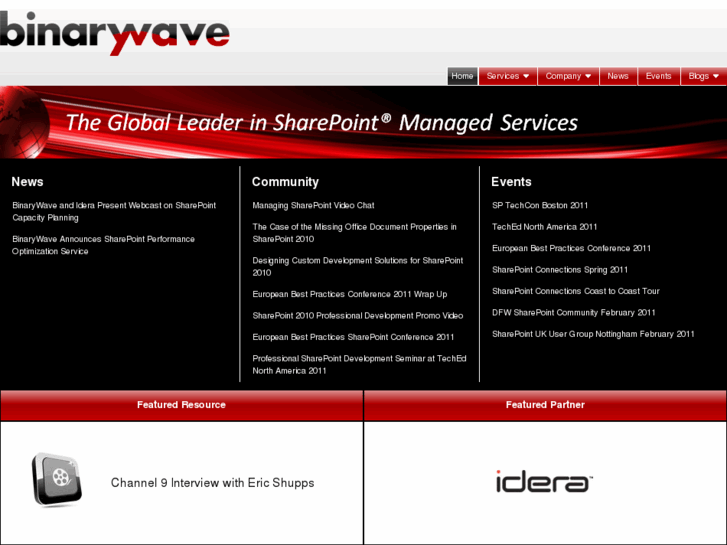This screenshot has height=545, width=727.
Task: Open SP TechCon Boston 2011 event
Action: (x=540, y=205)
